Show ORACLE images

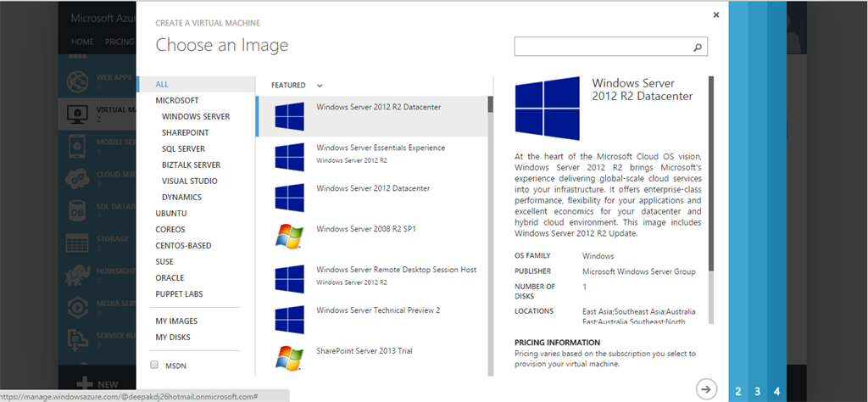click(x=170, y=277)
